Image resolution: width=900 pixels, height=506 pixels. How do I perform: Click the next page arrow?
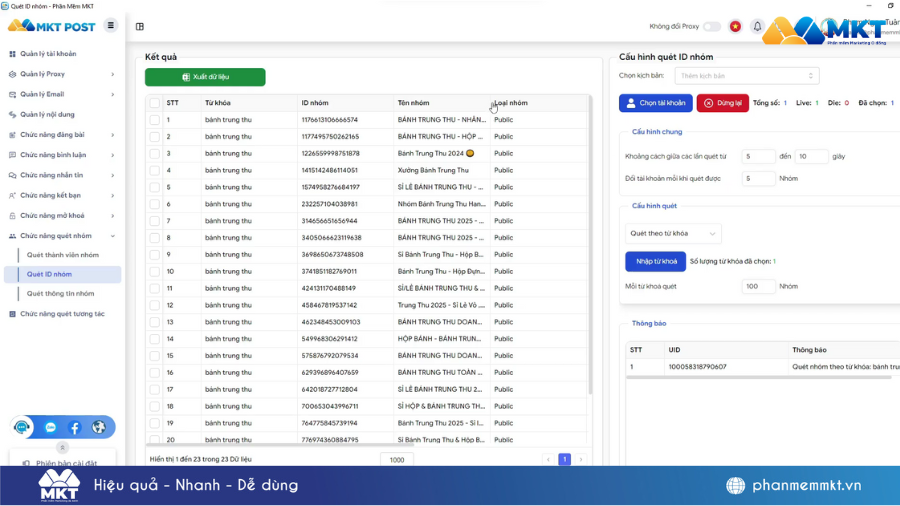point(581,460)
